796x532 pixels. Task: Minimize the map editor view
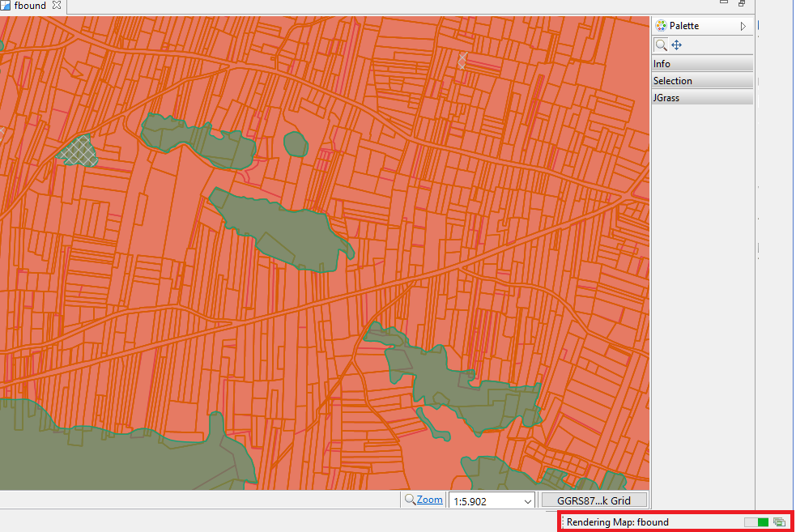(x=724, y=2)
